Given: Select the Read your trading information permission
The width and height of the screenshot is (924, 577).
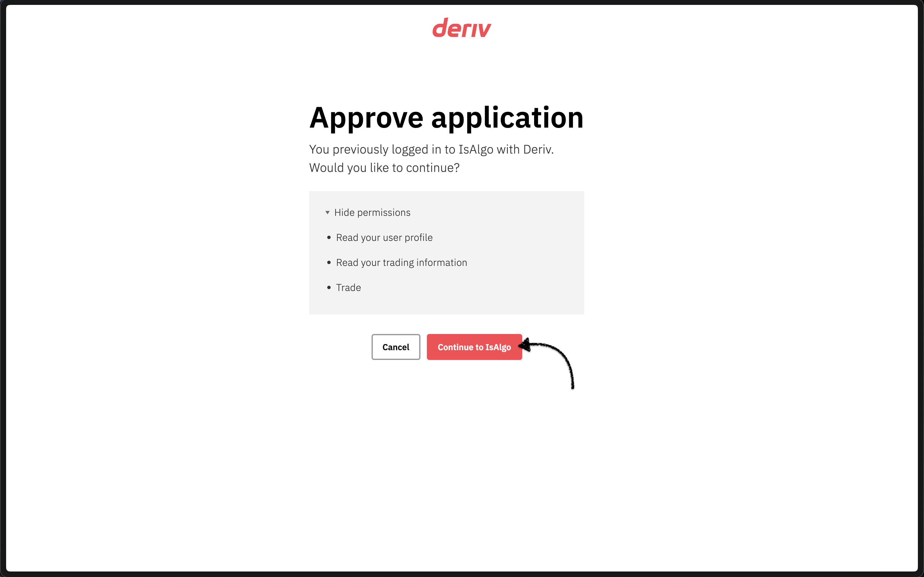Looking at the screenshot, I should [401, 262].
